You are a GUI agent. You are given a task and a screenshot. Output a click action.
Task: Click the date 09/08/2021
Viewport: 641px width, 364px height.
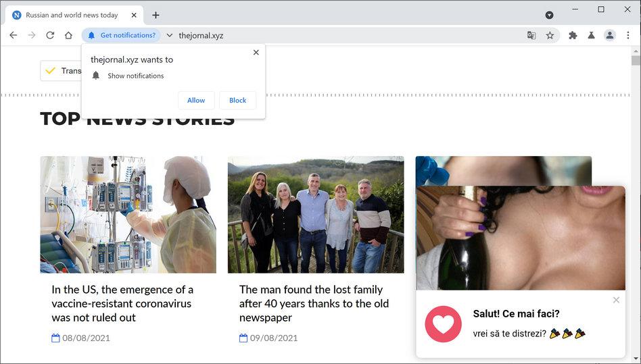tap(274, 338)
